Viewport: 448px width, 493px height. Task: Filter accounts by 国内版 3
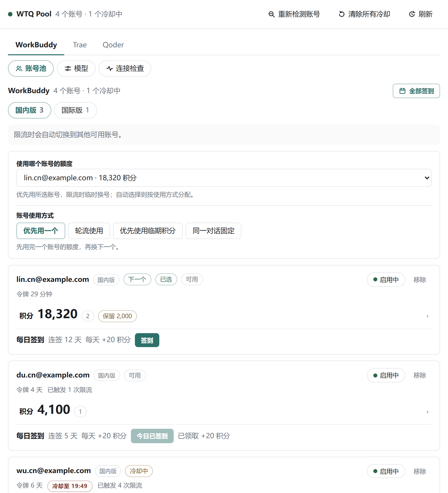click(30, 110)
